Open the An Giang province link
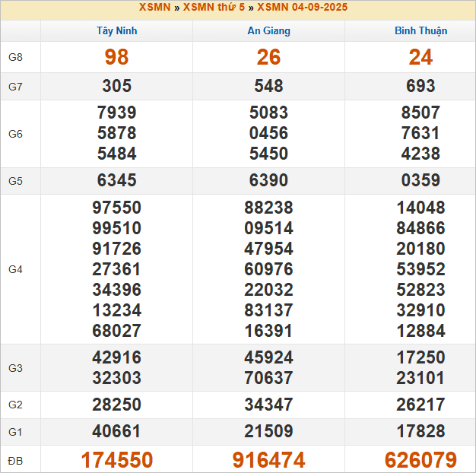This screenshot has width=476, height=473. (x=268, y=30)
